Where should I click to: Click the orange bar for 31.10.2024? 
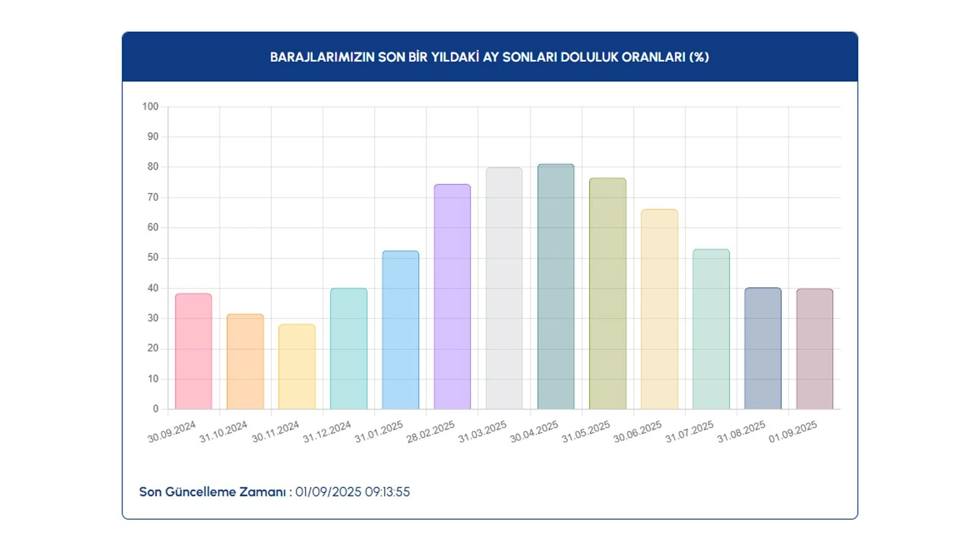[245, 362]
